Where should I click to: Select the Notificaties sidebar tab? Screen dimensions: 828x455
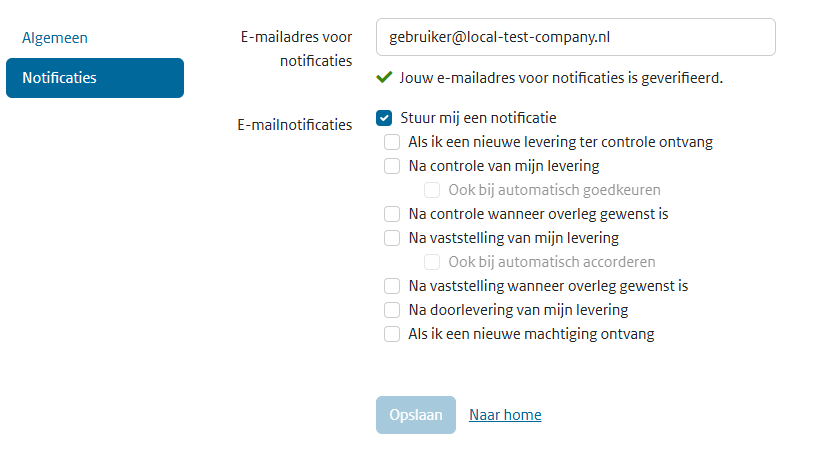click(94, 78)
